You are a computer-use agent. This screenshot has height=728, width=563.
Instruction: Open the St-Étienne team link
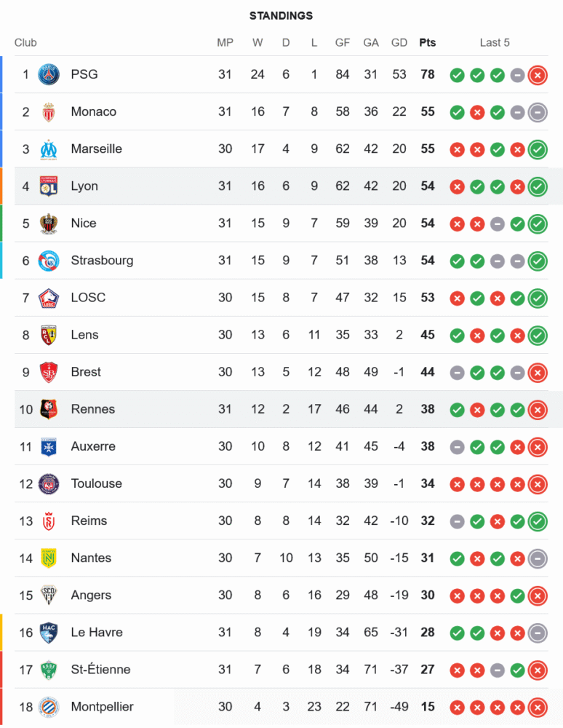coord(100,670)
